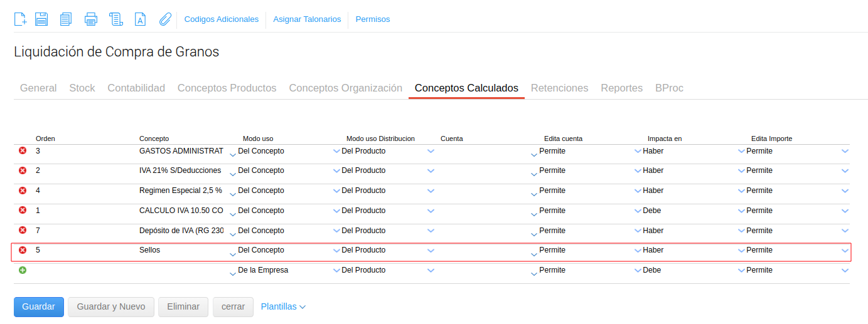Open the Conceptos Productos tab

(x=227, y=88)
